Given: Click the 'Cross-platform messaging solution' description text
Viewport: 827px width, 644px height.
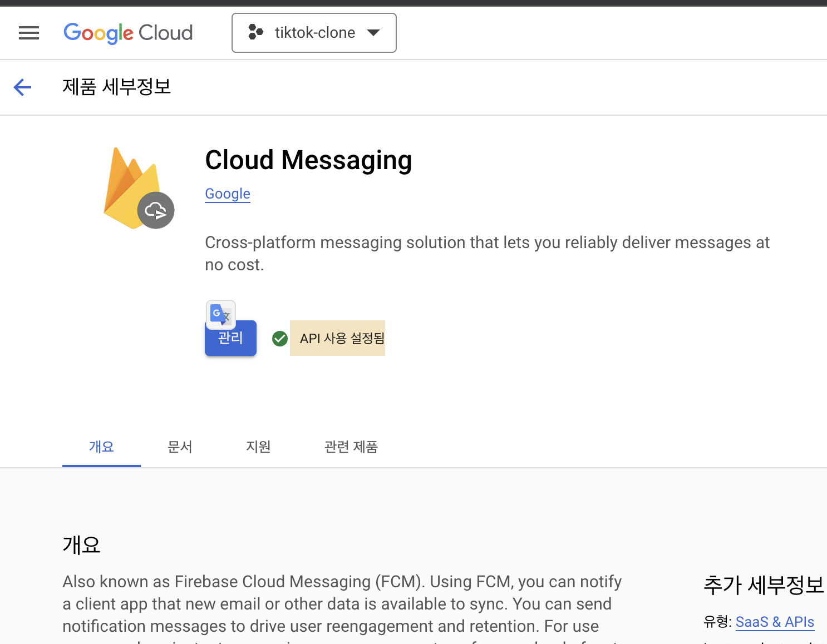Looking at the screenshot, I should [487, 254].
